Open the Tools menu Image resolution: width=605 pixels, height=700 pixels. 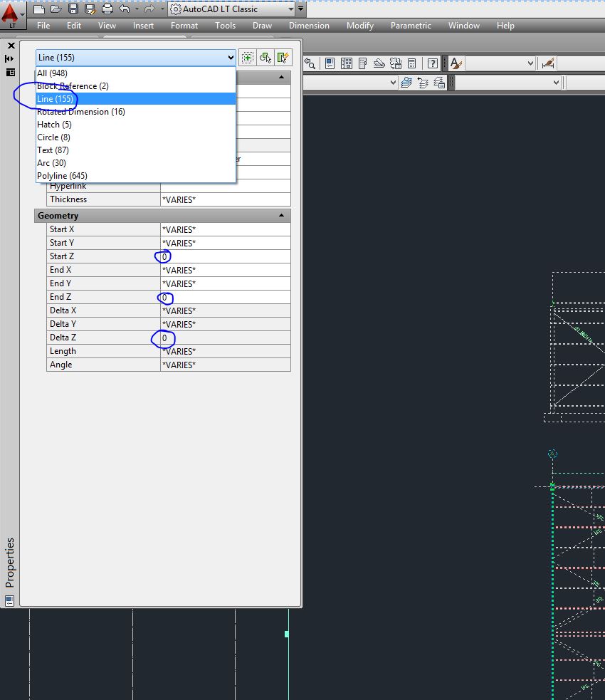pos(225,26)
